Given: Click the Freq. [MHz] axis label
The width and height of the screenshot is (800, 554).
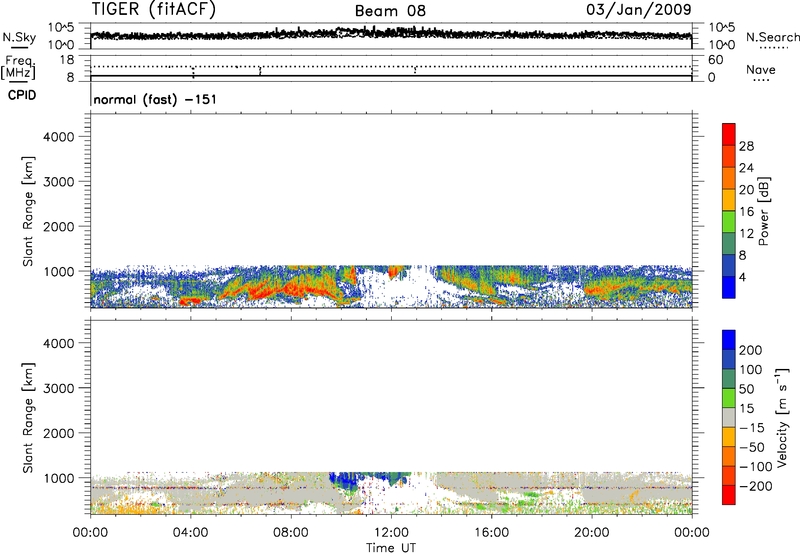Looking at the screenshot, I should pyautogui.click(x=18, y=68).
